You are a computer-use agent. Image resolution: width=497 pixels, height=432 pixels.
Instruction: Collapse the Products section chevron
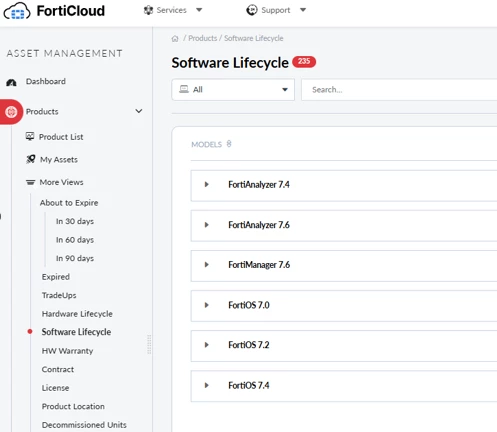coord(139,111)
